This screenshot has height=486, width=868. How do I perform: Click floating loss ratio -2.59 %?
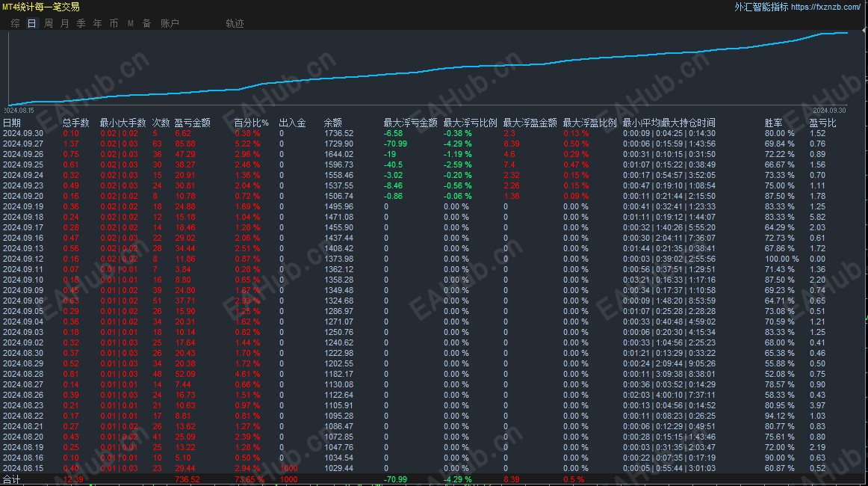(457, 164)
